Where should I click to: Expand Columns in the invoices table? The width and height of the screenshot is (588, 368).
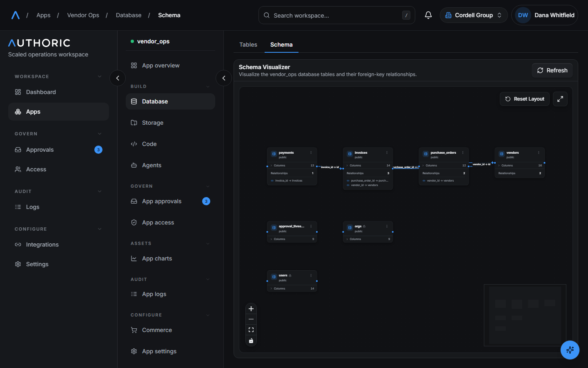[x=368, y=166]
